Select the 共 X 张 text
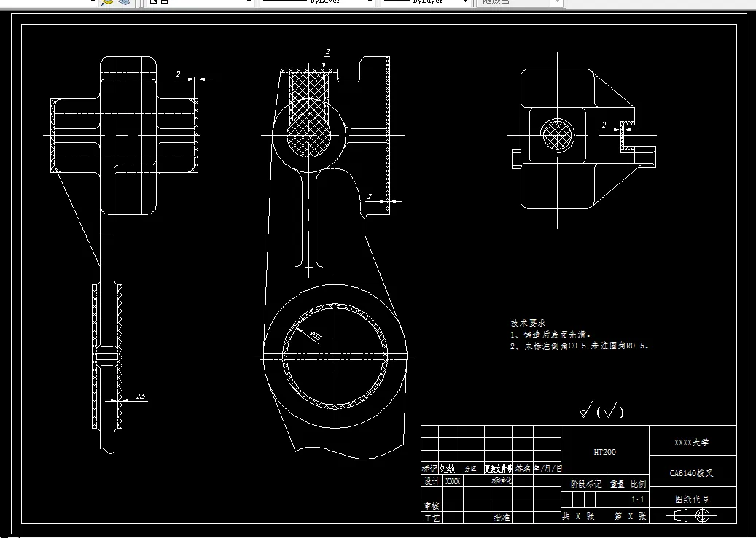This screenshot has height=538, width=756. tap(579, 516)
